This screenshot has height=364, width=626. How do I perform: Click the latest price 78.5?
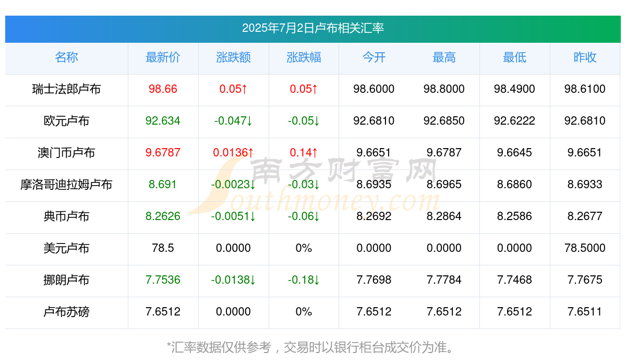tap(163, 248)
